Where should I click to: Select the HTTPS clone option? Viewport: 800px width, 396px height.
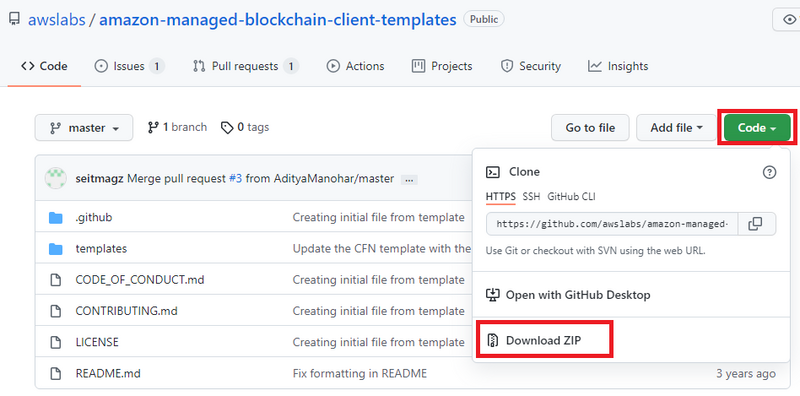coord(501,196)
